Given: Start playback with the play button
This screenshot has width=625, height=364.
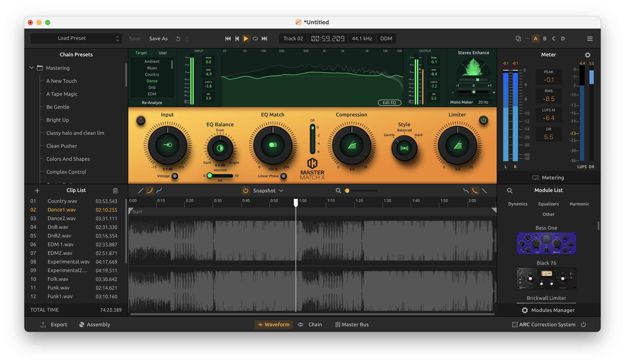Looking at the screenshot, I should coord(246,38).
